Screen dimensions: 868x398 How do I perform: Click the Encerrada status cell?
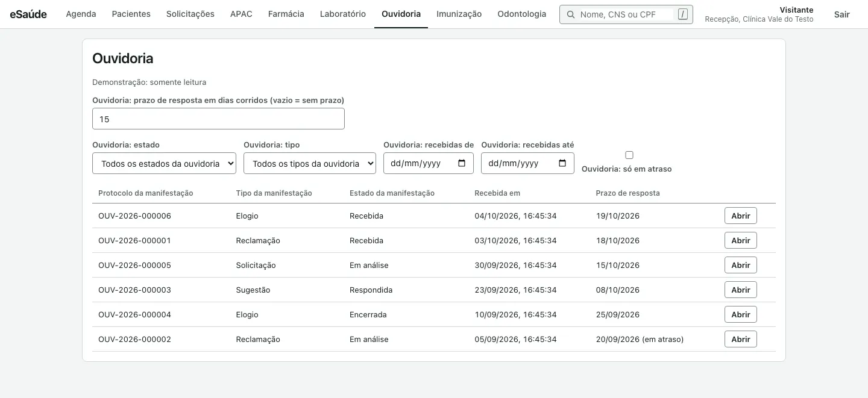(368, 314)
